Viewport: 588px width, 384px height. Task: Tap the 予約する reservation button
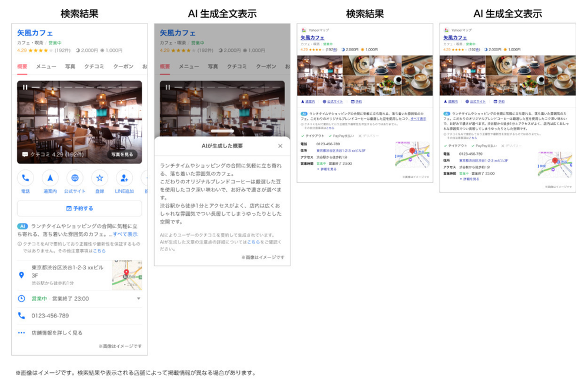[x=79, y=209]
